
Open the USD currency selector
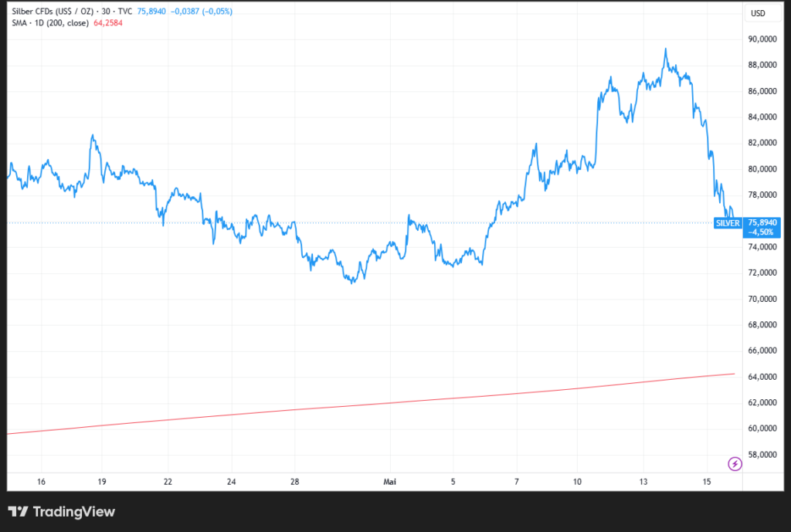(x=758, y=13)
